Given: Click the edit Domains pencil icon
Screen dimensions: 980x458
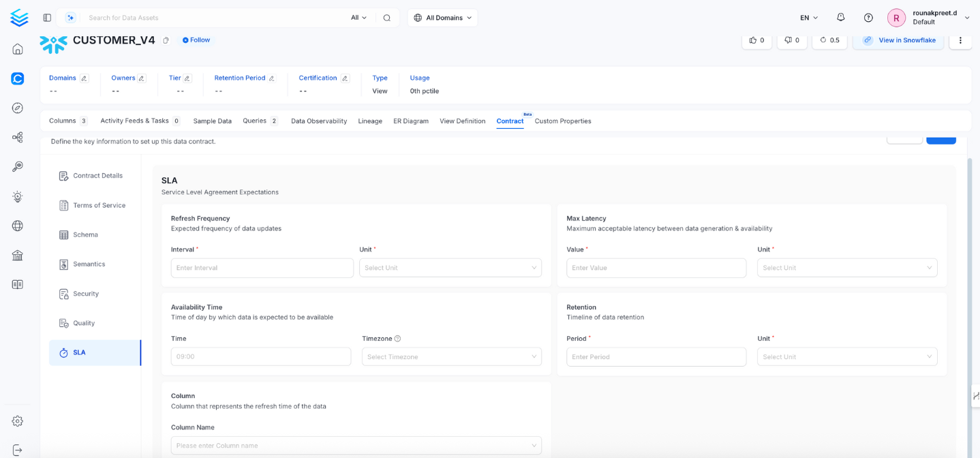Looking at the screenshot, I should click(85, 78).
